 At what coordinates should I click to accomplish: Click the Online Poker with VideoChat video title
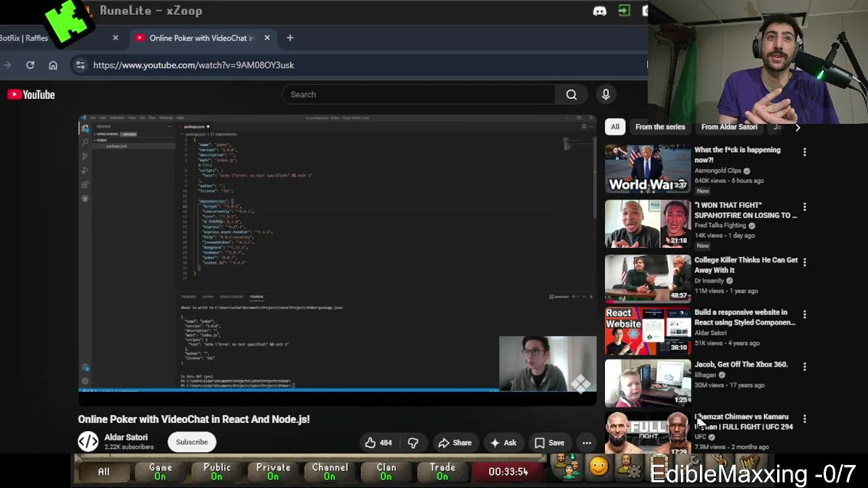point(194,420)
